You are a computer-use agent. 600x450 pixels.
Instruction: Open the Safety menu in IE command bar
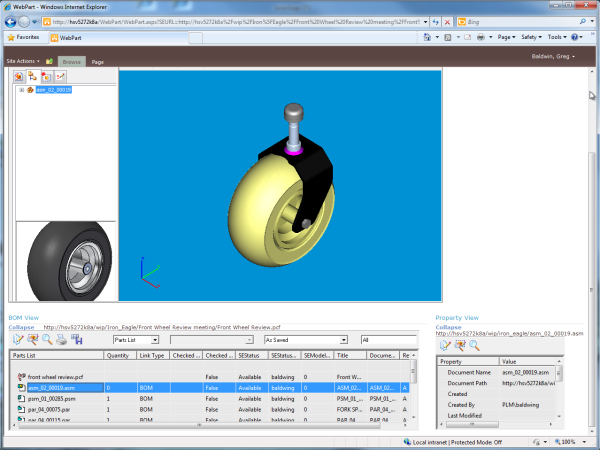point(530,37)
